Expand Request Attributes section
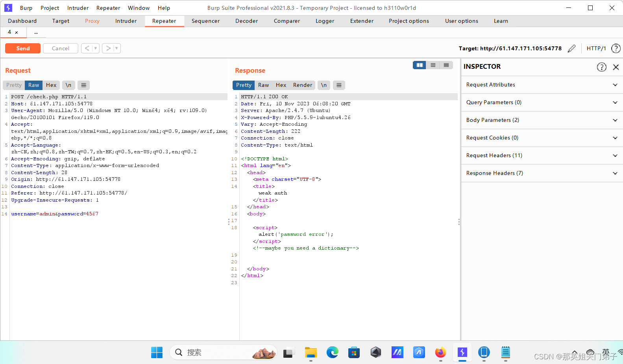Image resolution: width=623 pixels, height=364 pixels. [x=542, y=85]
